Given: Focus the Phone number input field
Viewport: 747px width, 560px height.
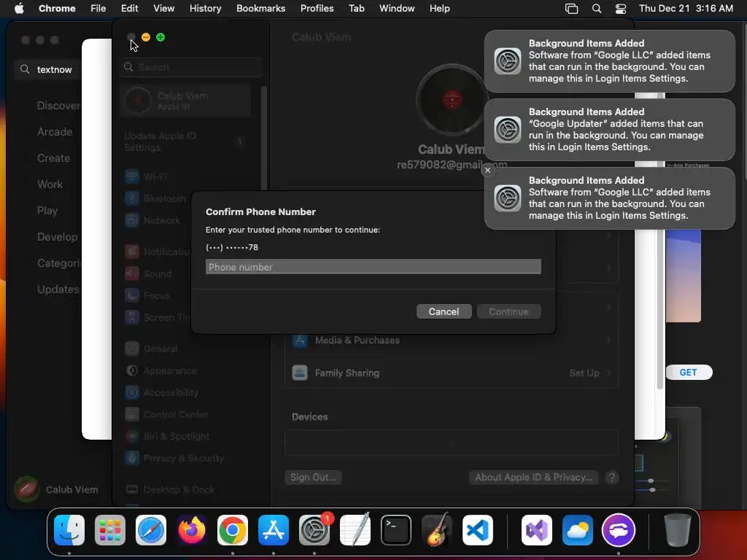Looking at the screenshot, I should pos(373,267).
